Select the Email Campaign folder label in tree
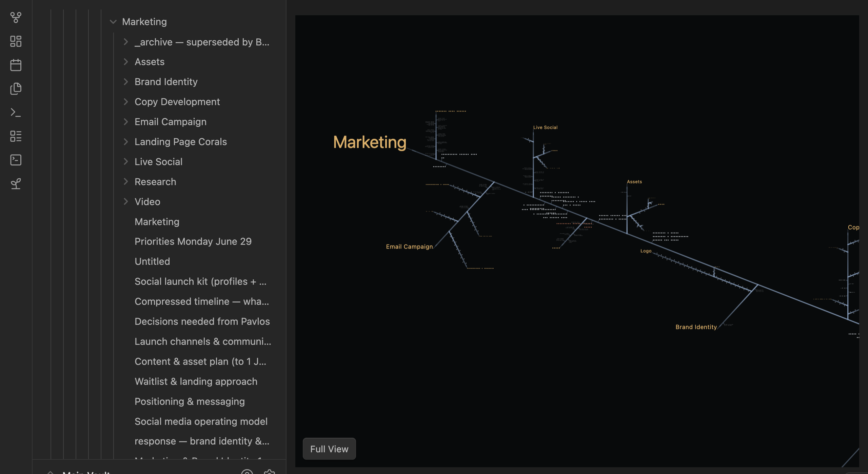 click(x=171, y=122)
